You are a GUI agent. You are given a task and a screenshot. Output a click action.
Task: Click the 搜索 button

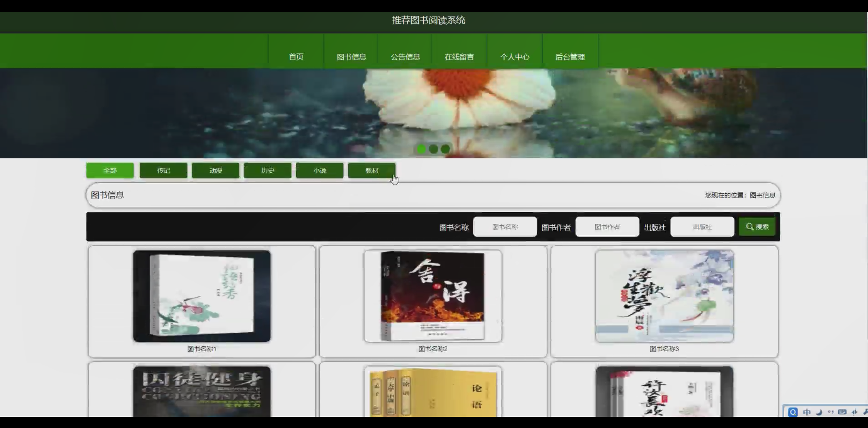757,226
